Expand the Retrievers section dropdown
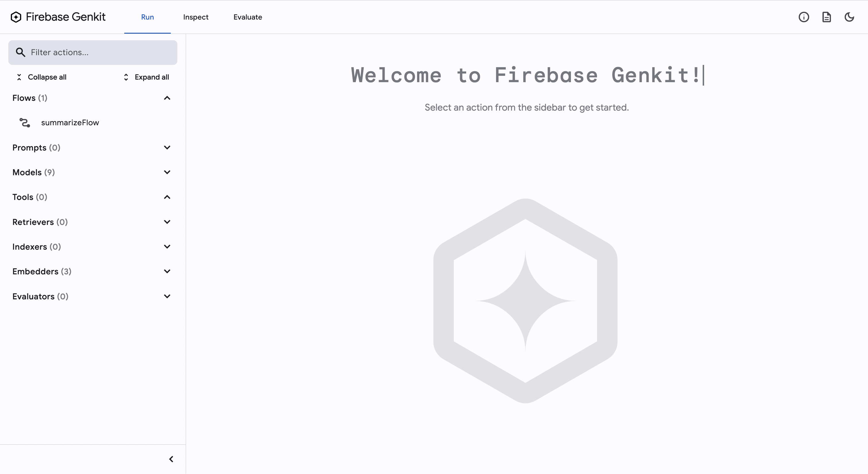Viewport: 868px width, 474px height. pyautogui.click(x=166, y=222)
